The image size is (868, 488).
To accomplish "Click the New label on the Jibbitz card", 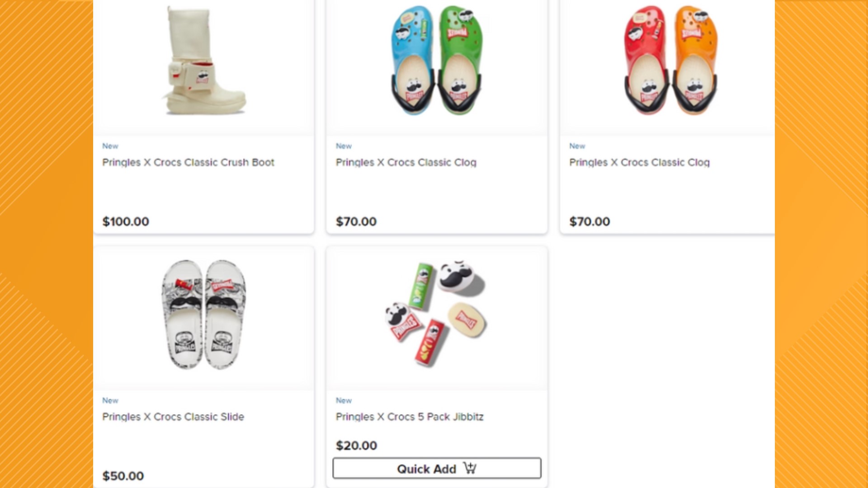I will click(x=344, y=400).
